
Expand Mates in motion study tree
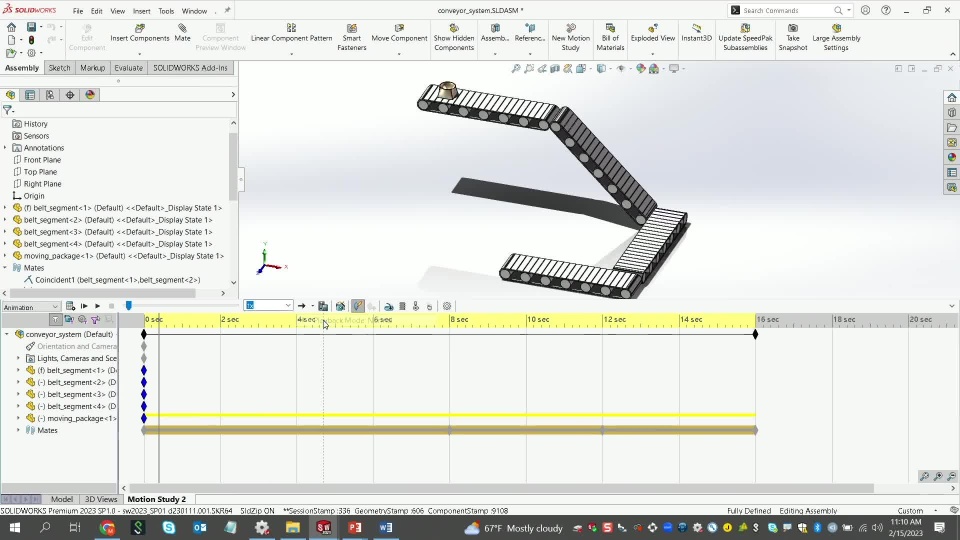[x=18, y=430]
